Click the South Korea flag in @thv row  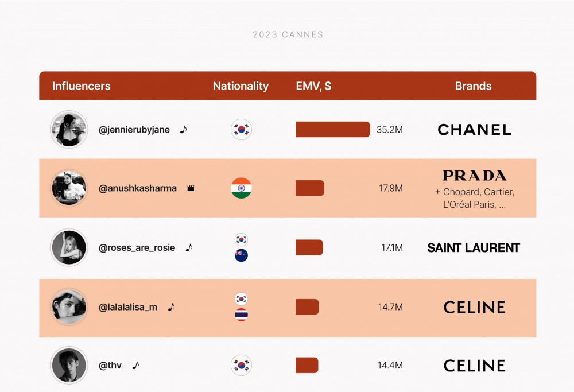coord(241,365)
